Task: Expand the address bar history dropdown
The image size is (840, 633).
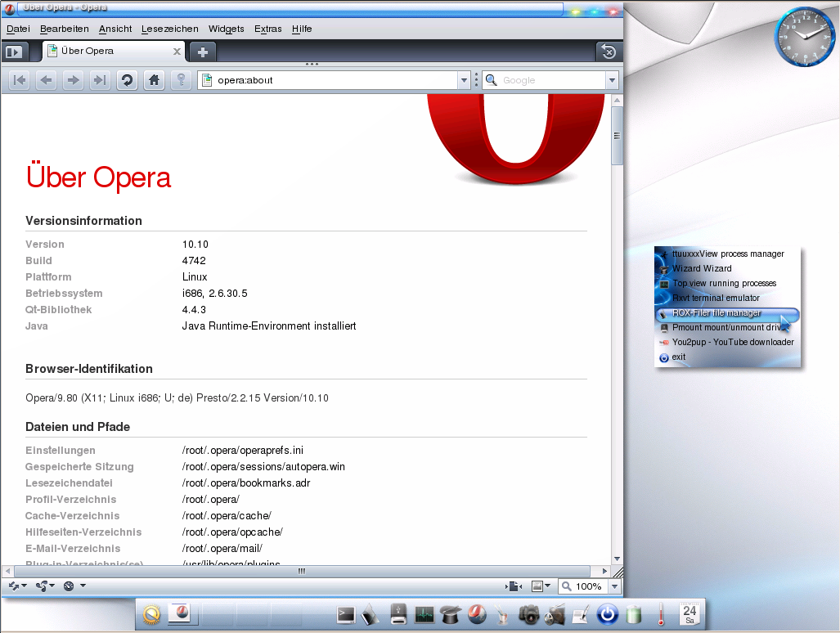Action: click(464, 80)
